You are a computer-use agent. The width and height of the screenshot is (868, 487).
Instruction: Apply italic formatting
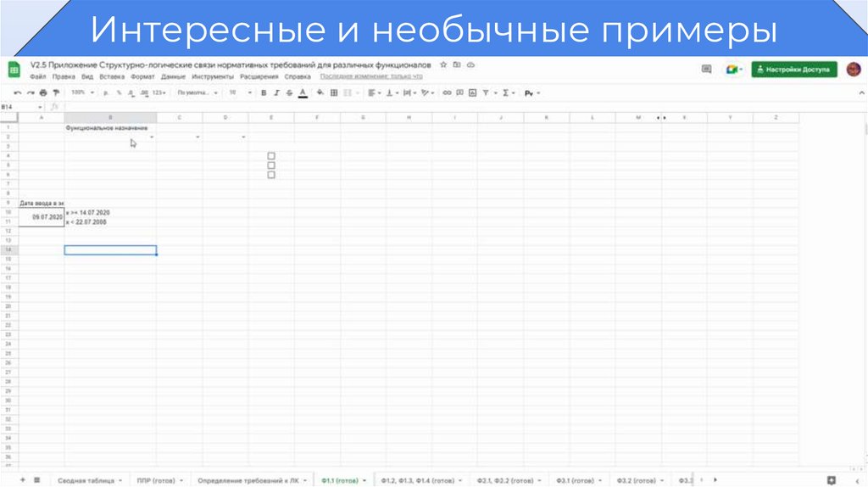(276, 93)
